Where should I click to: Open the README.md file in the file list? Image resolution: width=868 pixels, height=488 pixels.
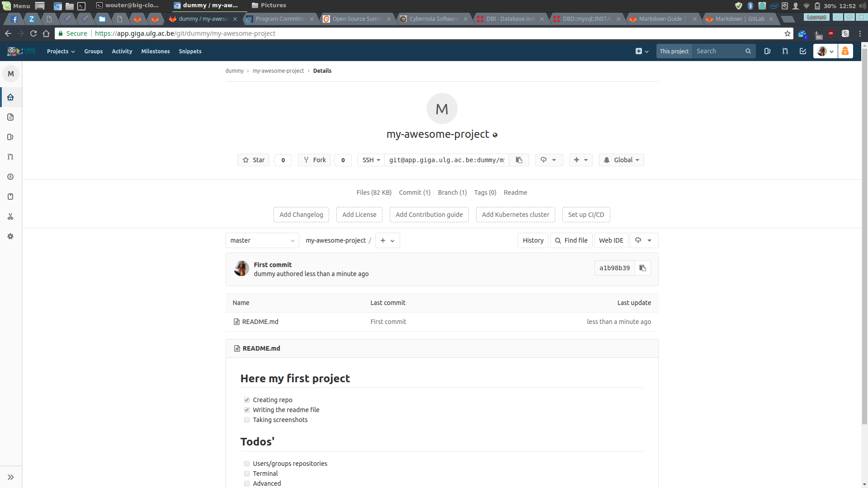pos(260,322)
